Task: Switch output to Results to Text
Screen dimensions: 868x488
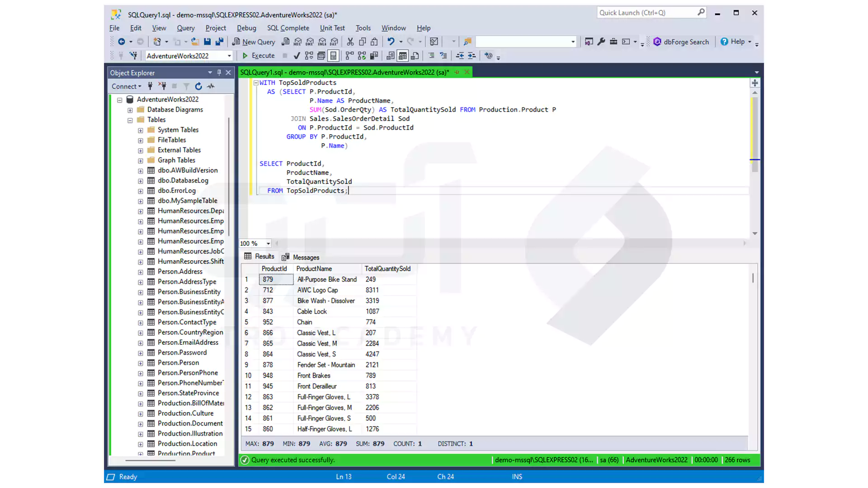Action: (x=390, y=56)
